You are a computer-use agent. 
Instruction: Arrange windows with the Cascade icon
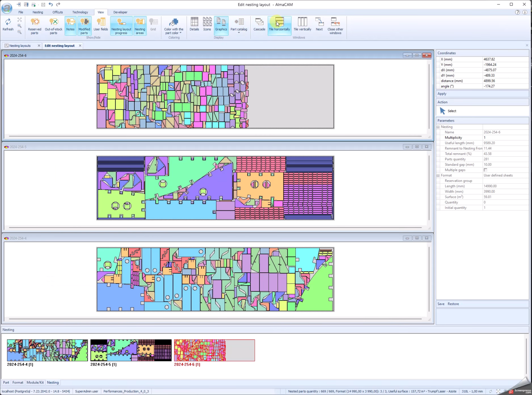[x=259, y=24]
